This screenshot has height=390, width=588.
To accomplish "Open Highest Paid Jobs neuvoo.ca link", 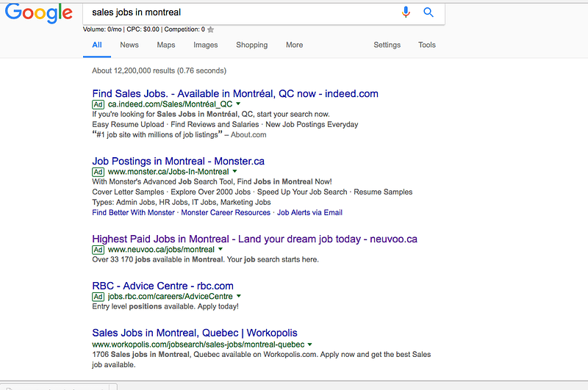I will pyautogui.click(x=254, y=239).
